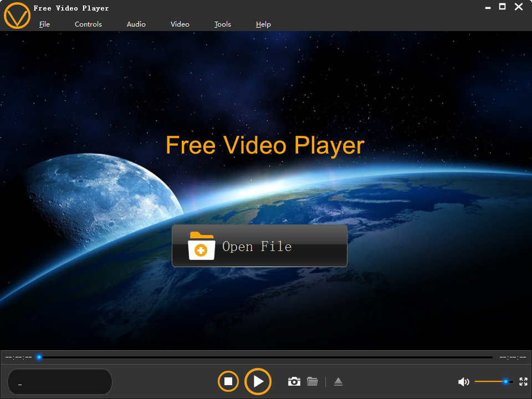This screenshot has height=399, width=532.
Task: Open a video using the folder icon
Action: [x=312, y=381]
